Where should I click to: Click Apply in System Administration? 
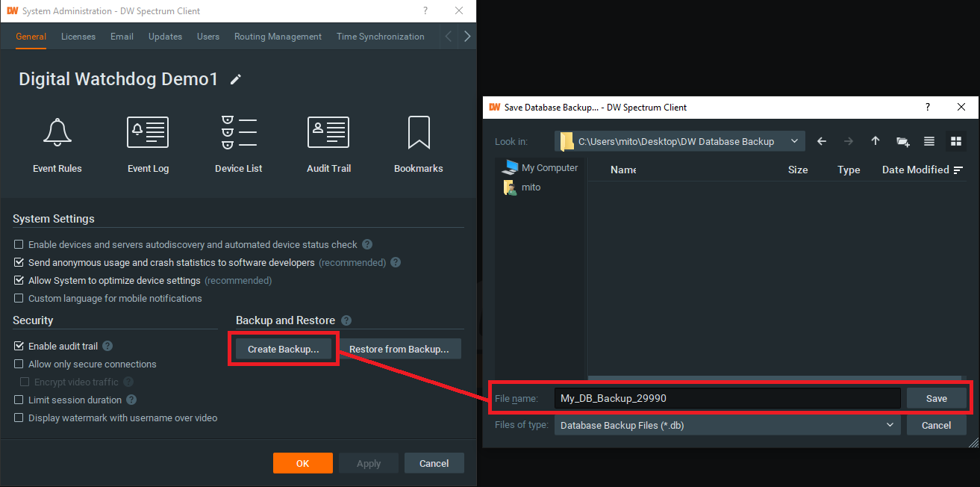369,463
